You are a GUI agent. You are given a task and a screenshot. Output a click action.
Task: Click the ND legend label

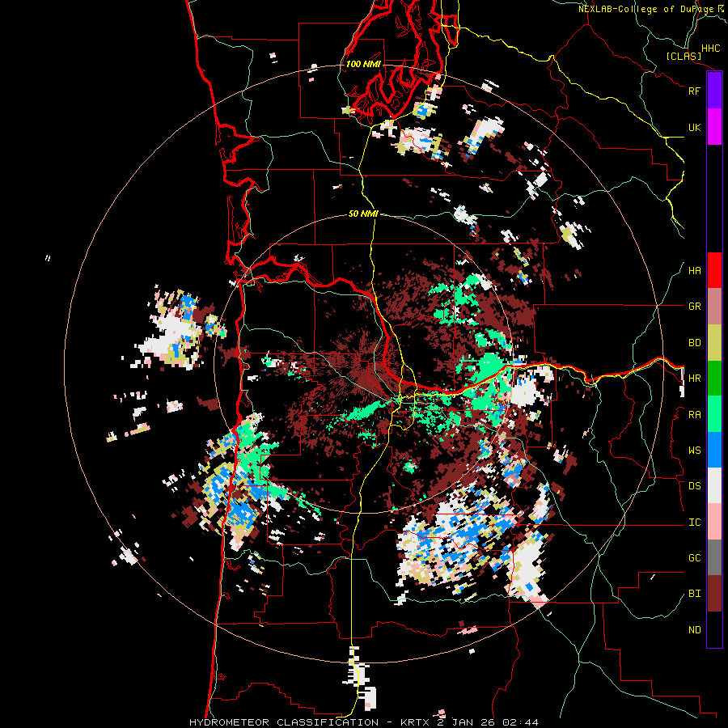[694, 630]
